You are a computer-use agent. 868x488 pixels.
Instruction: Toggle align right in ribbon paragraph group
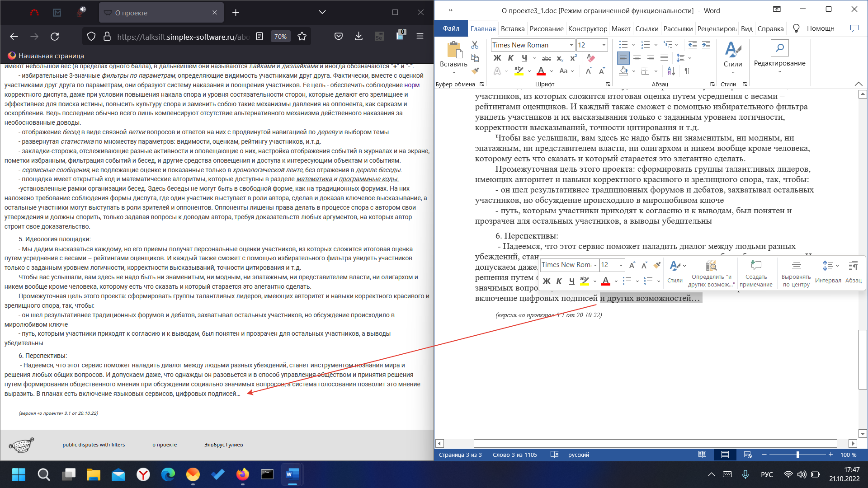(650, 58)
